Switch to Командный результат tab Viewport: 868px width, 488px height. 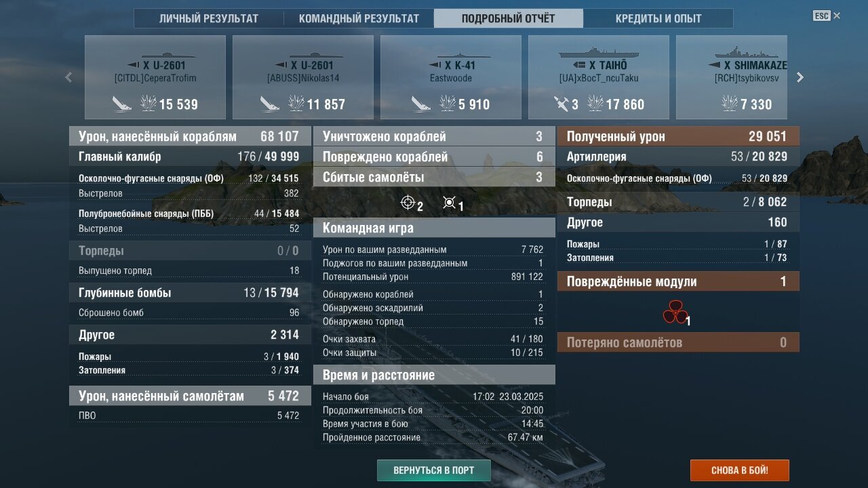pyautogui.click(x=359, y=18)
